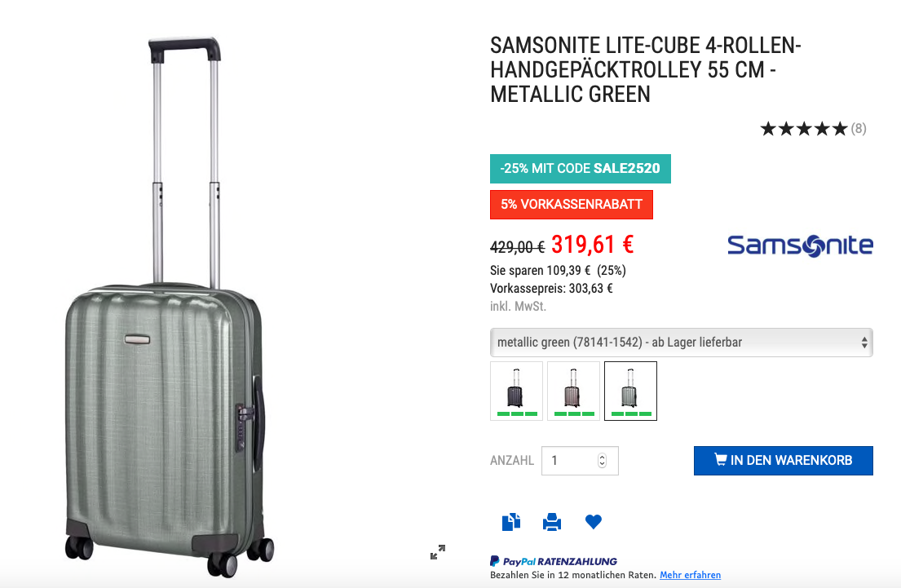This screenshot has width=901, height=588.
Task: Click the PayPal Ratenzahlung logo
Action: tap(554, 561)
